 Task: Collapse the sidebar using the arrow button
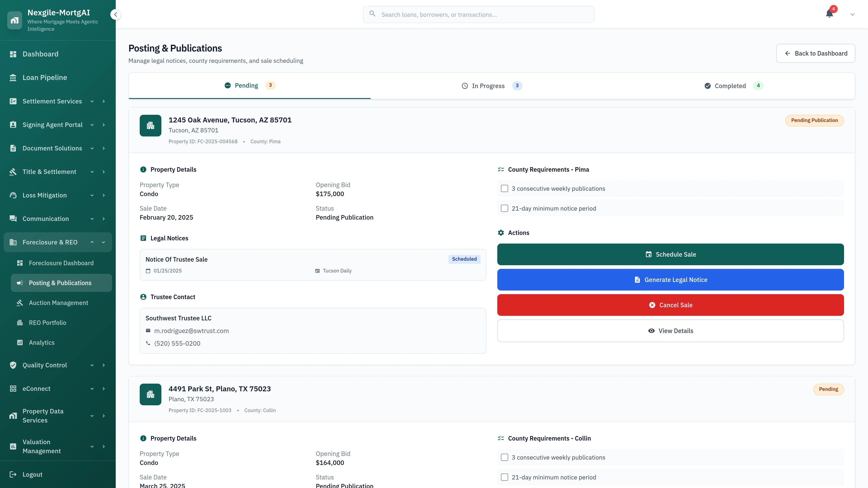(115, 14)
